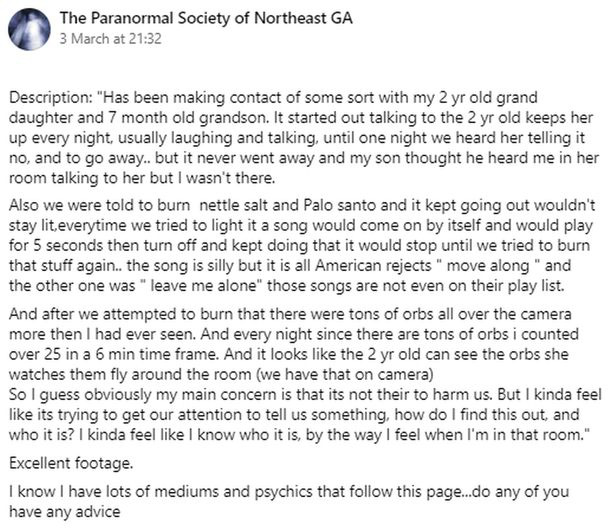Click the line starting "who it is? I kinda feel"
This screenshot has height=528, width=615.
pyautogui.click(x=299, y=435)
